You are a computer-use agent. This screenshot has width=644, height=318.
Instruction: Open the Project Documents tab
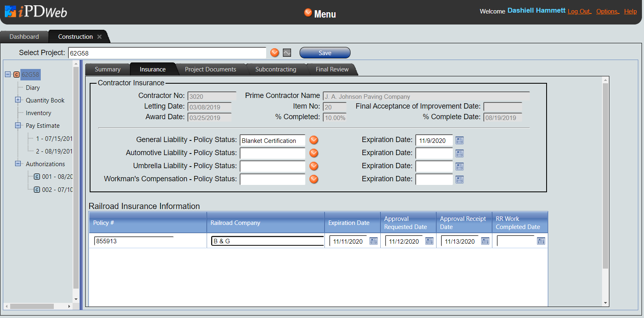210,69
